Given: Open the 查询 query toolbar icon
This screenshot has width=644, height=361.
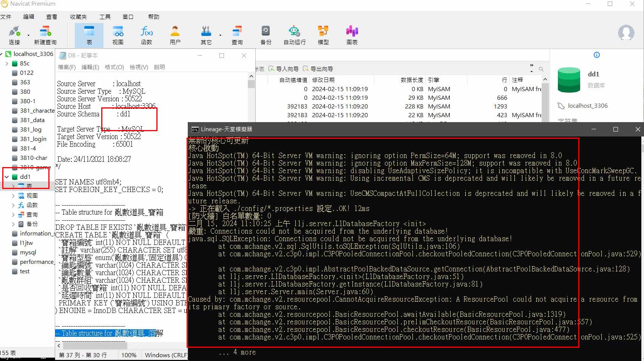Looking at the screenshot, I should 237,35.
